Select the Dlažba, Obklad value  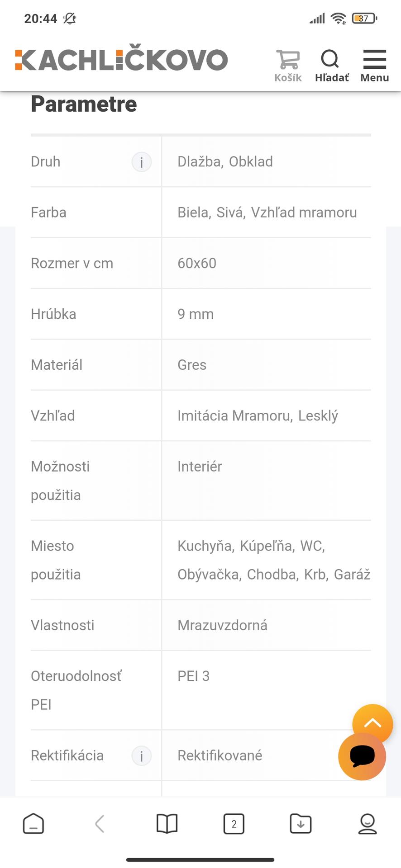pos(225,162)
